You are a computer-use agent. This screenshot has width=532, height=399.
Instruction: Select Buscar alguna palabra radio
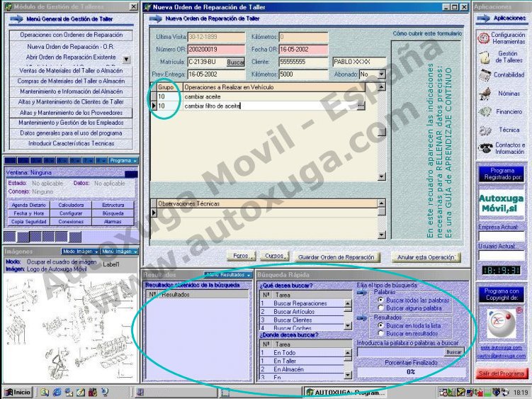[x=380, y=308]
